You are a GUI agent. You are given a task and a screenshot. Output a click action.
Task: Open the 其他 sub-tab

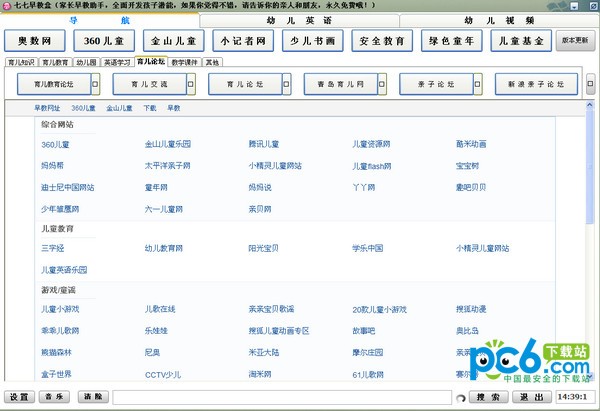point(212,62)
